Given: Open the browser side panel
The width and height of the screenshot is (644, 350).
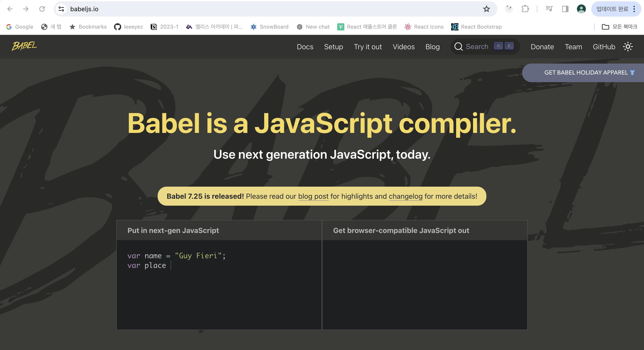Looking at the screenshot, I should (565, 9).
